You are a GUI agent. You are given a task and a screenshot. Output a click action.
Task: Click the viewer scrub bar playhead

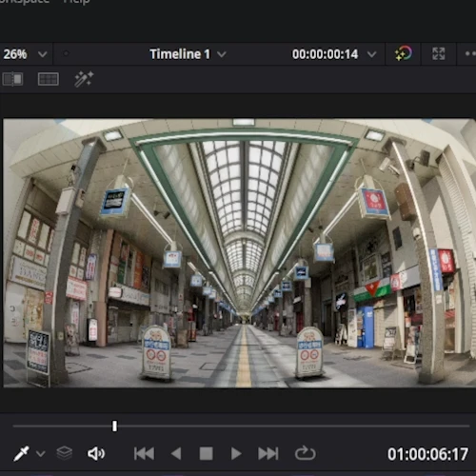click(114, 426)
